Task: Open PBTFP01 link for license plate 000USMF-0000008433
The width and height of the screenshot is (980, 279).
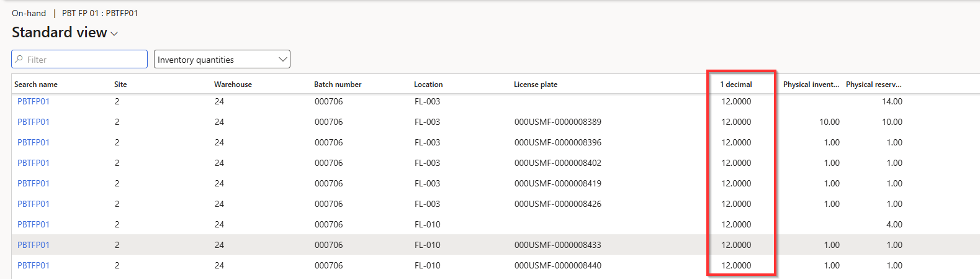Action: (34, 245)
